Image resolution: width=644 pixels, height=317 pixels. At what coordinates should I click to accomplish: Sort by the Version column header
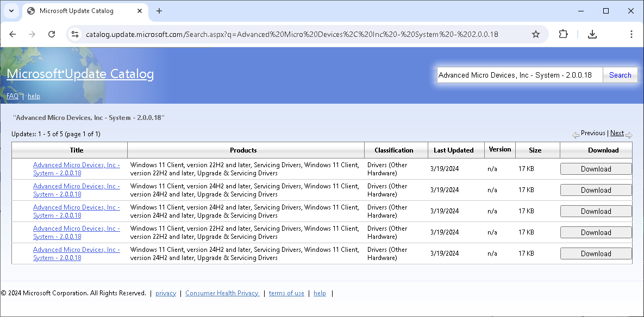click(x=500, y=149)
